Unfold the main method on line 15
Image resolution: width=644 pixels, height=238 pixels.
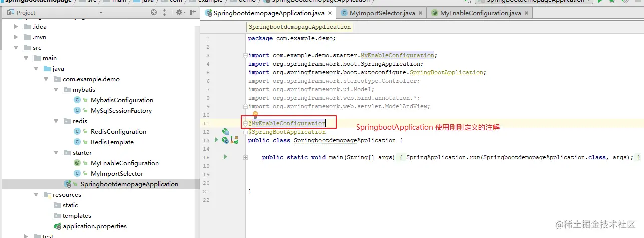point(245,157)
